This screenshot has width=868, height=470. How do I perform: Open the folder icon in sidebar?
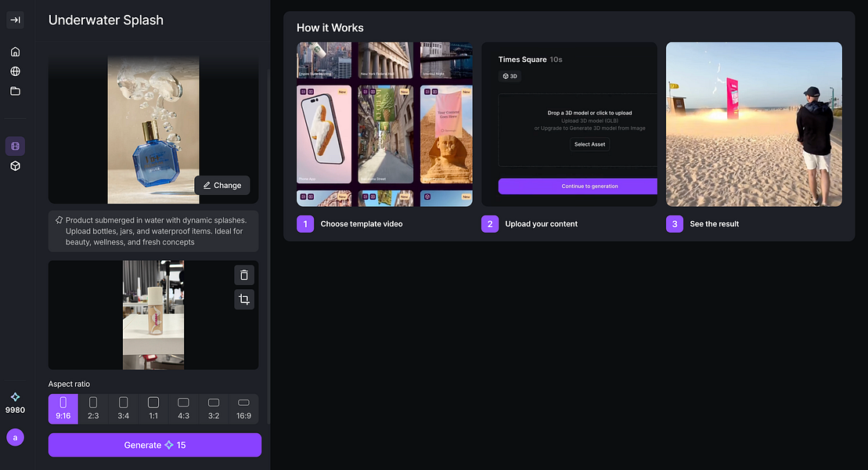point(15,91)
